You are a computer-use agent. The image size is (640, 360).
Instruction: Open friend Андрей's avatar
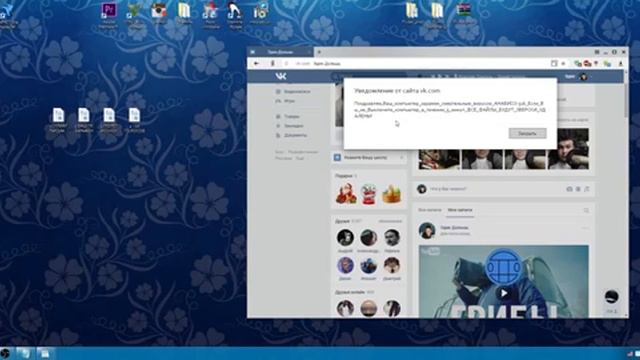(x=345, y=238)
